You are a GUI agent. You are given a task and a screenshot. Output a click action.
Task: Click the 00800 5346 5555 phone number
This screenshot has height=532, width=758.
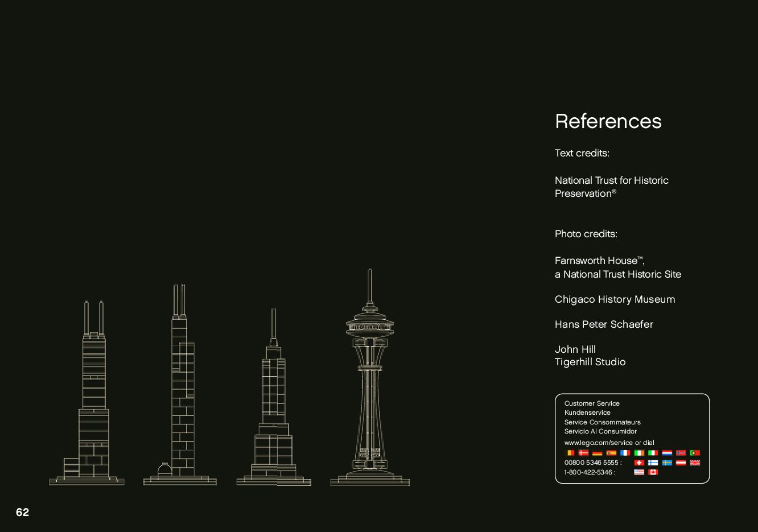pyautogui.click(x=591, y=463)
